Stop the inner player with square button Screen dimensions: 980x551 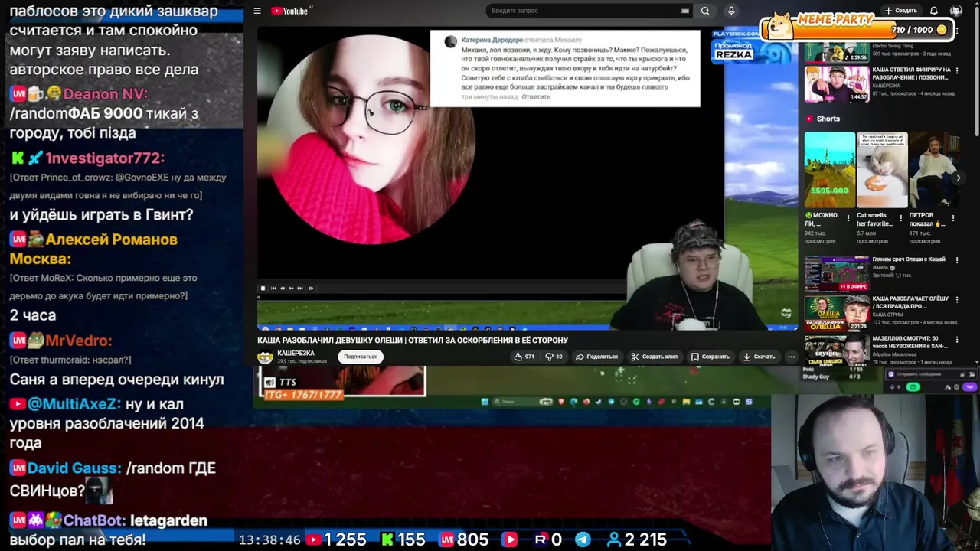[263, 289]
